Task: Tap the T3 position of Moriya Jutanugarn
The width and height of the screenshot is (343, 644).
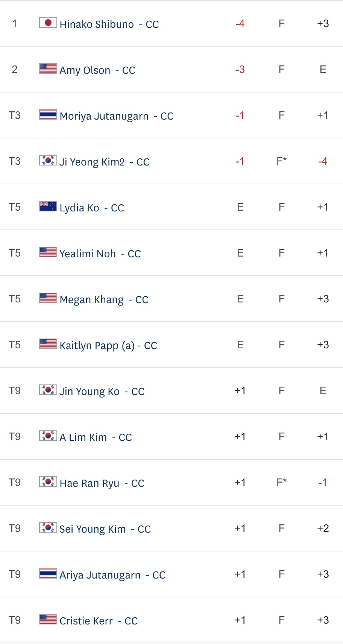Action: [15, 115]
